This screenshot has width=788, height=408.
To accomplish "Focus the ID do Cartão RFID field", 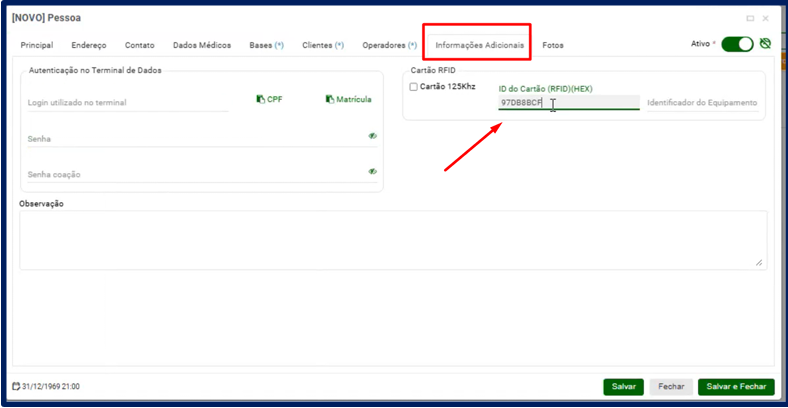I will tap(568, 102).
